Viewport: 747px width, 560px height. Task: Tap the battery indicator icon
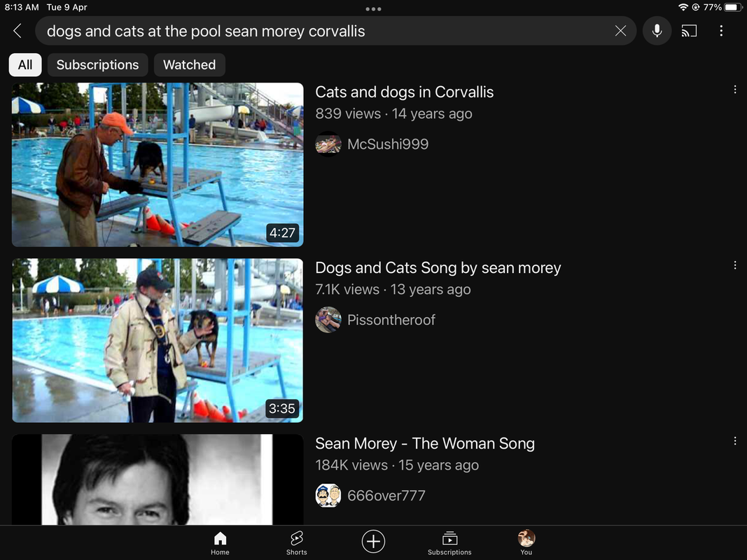click(733, 7)
